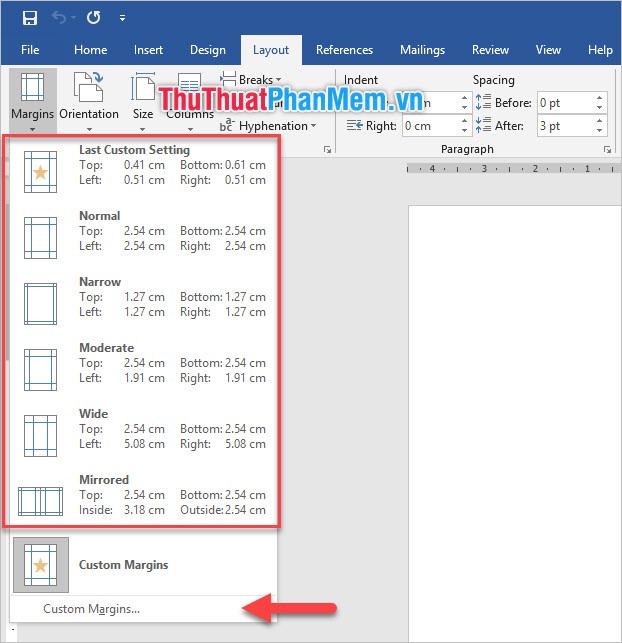Save the document with the floppy disk icon

click(x=30, y=18)
